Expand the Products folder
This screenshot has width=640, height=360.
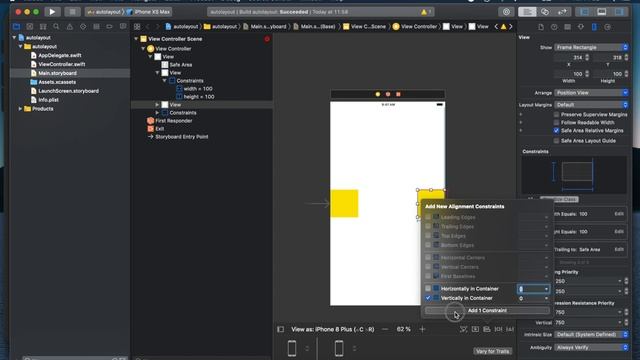coord(20,109)
